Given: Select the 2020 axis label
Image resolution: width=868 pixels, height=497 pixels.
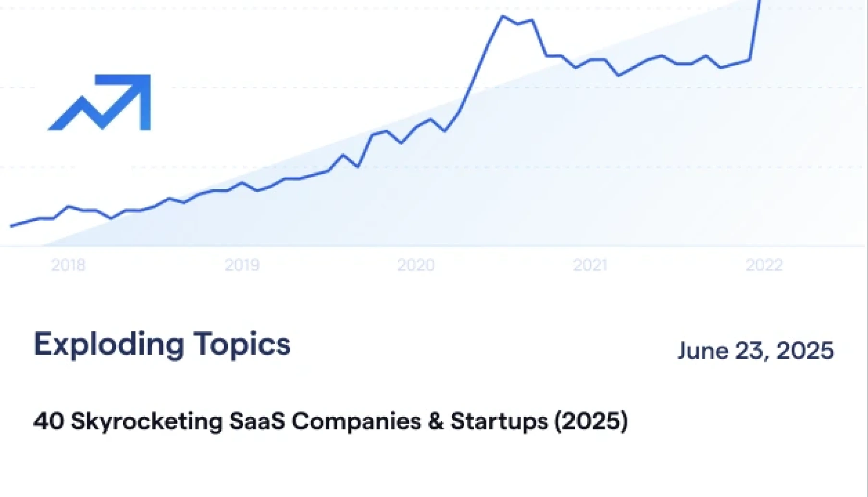Looking at the screenshot, I should coord(416,265).
